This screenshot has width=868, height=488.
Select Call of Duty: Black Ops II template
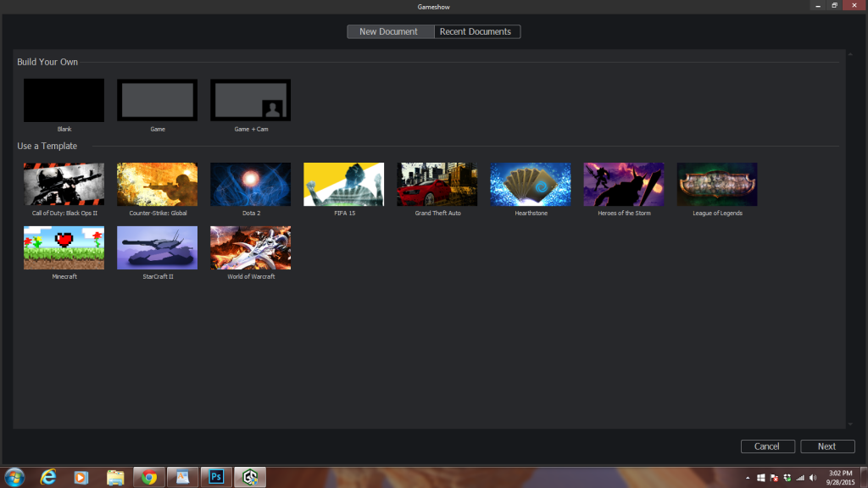[x=64, y=184]
